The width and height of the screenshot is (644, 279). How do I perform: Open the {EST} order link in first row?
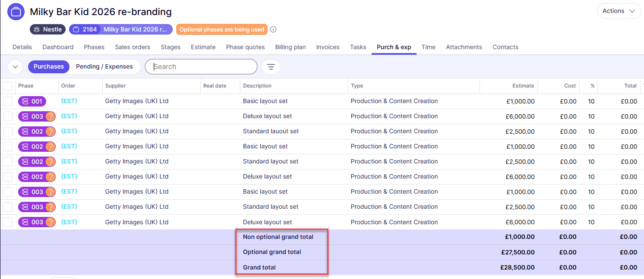(69, 101)
